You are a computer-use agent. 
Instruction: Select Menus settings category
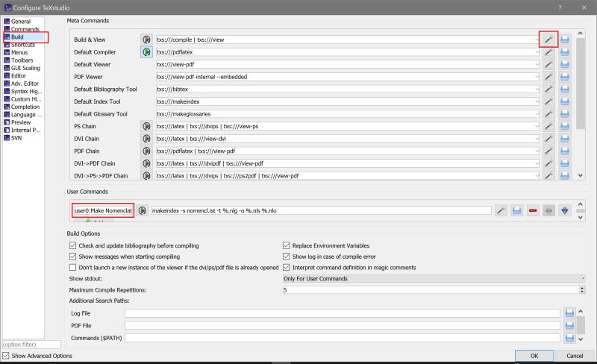[19, 52]
